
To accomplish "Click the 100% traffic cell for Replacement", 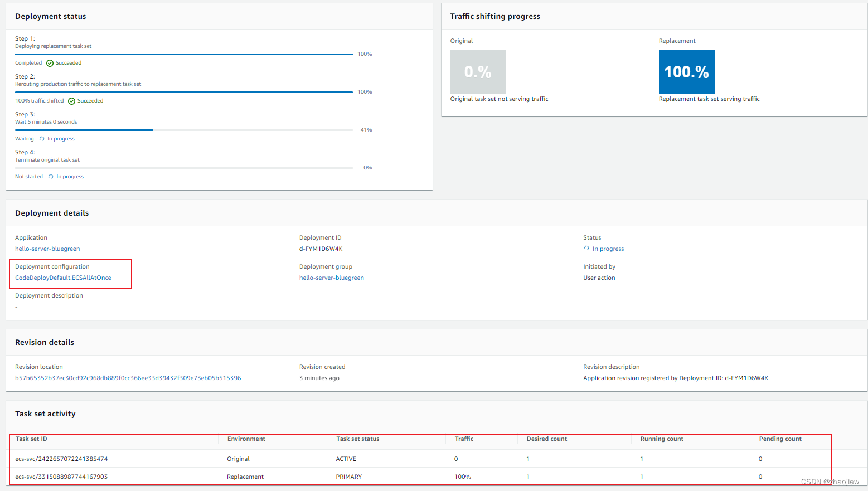I will click(x=463, y=477).
